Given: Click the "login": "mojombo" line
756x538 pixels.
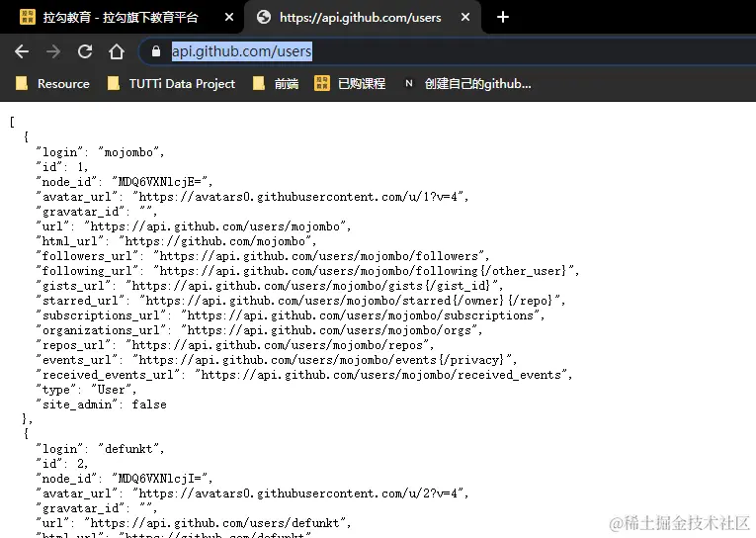Looking at the screenshot, I should [100, 152].
